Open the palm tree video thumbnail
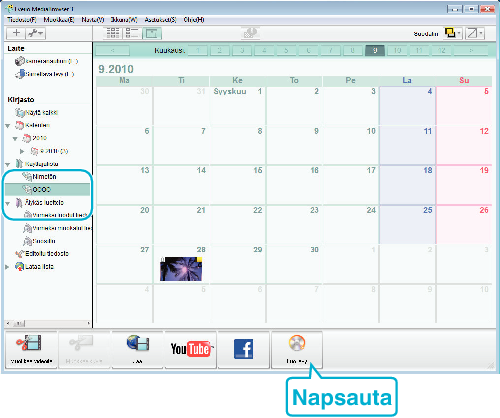Viewport: 500px width, 418px height. click(181, 269)
